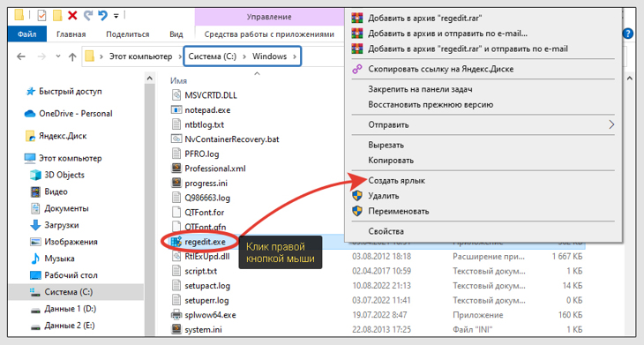Select Данные 2 (E:) drive in sidebar
Viewport: 644px width, 345px height.
coord(69,326)
